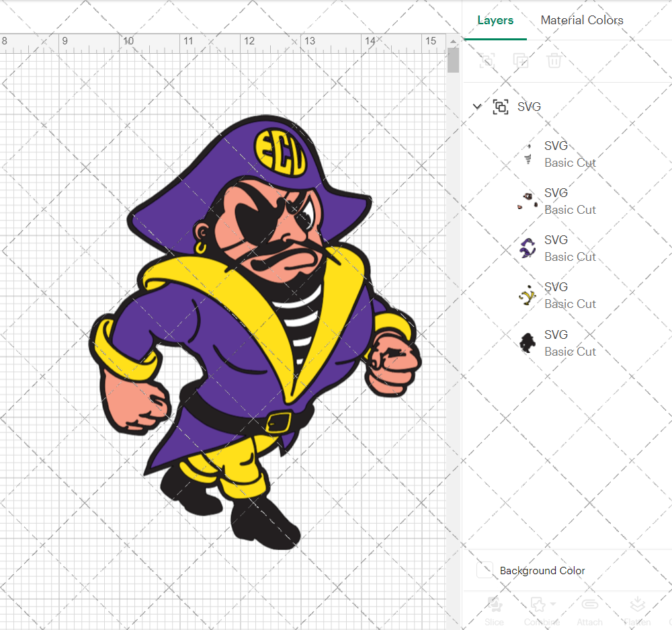Open the Material Colors tab

pos(581,20)
